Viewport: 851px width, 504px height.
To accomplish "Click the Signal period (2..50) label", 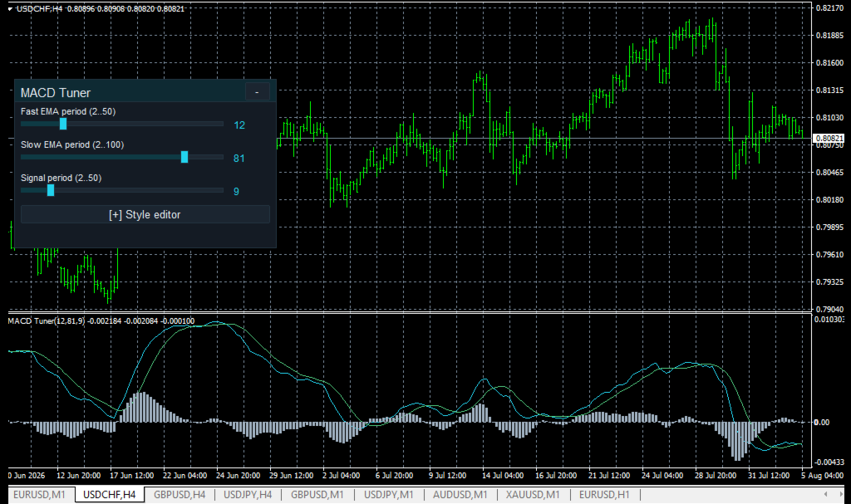I will pyautogui.click(x=61, y=178).
